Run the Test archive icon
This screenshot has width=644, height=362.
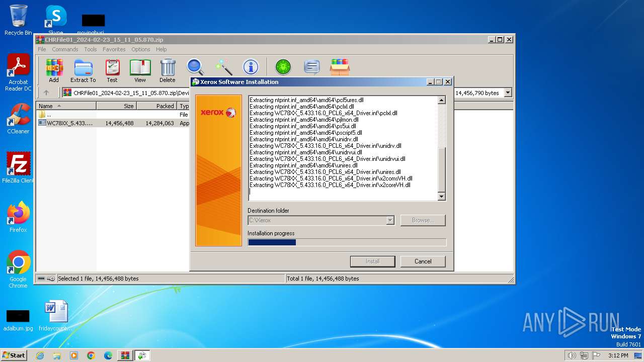112,70
